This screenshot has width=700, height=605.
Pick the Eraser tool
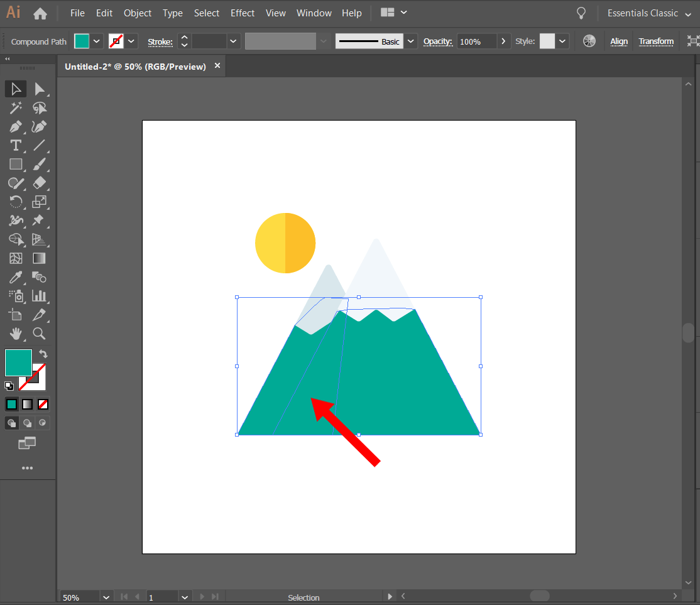point(40,183)
